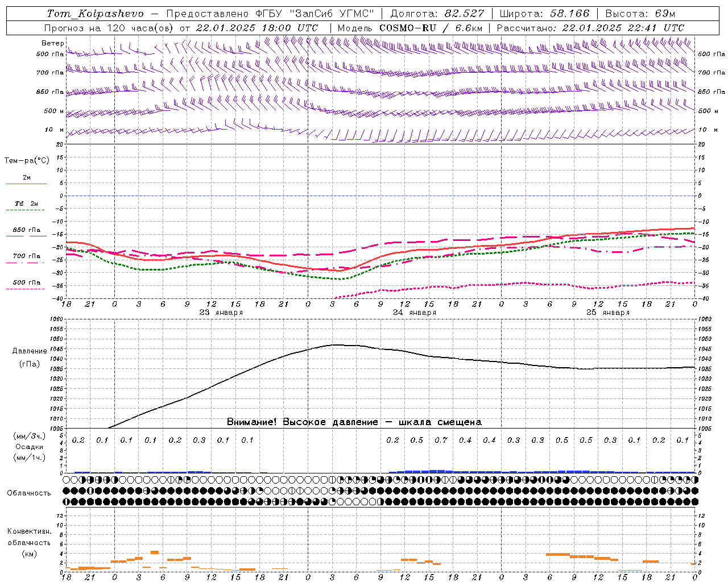This screenshot has width=728, height=582.
Task: Click the longitude value Долгота: 82.527
Action: pos(437,14)
